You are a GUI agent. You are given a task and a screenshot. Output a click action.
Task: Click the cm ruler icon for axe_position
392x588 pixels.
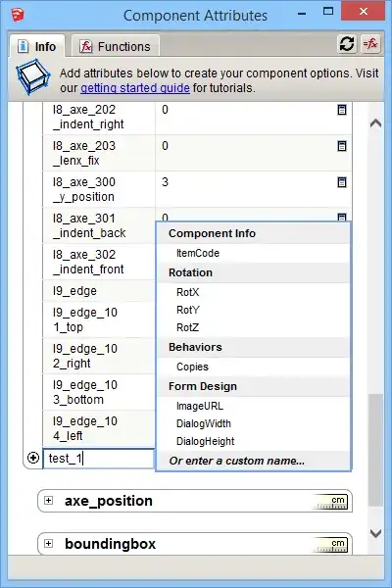pyautogui.click(x=331, y=502)
